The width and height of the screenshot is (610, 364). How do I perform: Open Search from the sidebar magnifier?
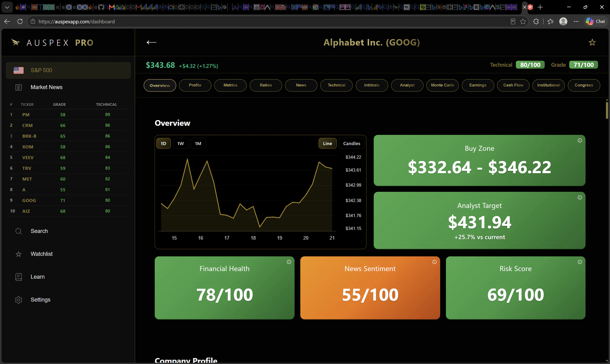(19, 231)
